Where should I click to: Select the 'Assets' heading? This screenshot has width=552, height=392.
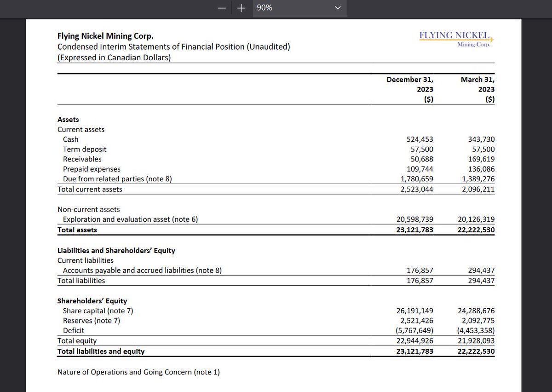[68, 120]
